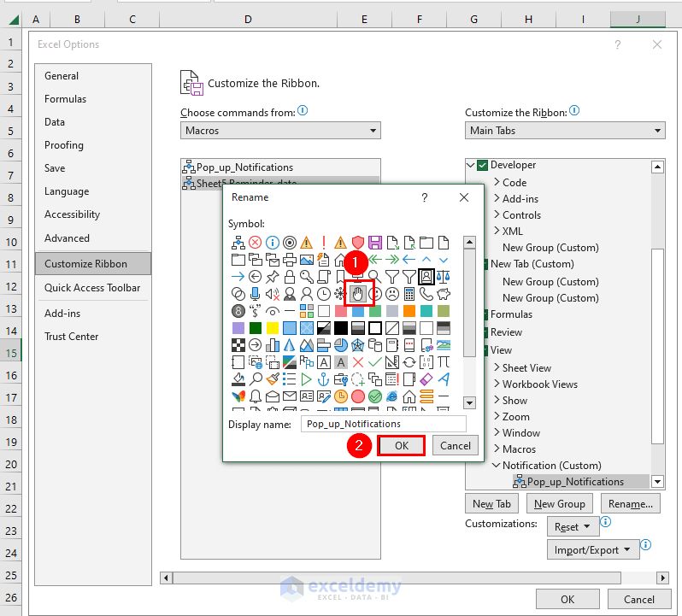
Task: Select the key symbol
Action: (307, 277)
